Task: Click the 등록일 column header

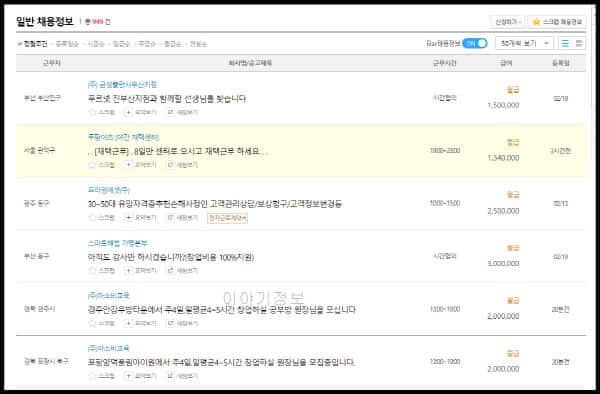Action: click(x=561, y=63)
